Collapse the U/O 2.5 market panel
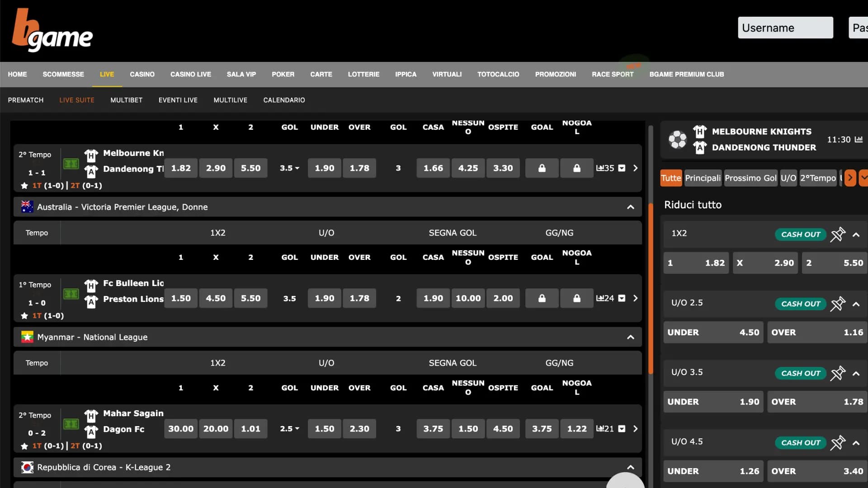Image resolution: width=868 pixels, height=488 pixels. tap(856, 304)
